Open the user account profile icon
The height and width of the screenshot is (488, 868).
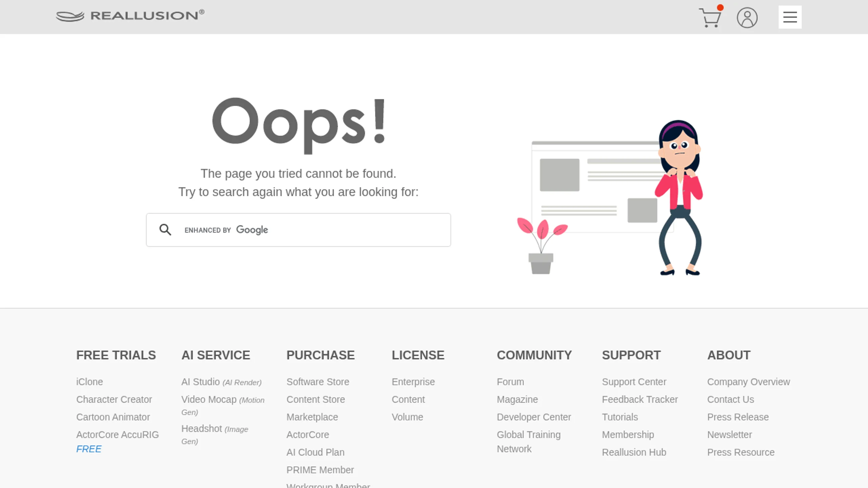(x=747, y=18)
